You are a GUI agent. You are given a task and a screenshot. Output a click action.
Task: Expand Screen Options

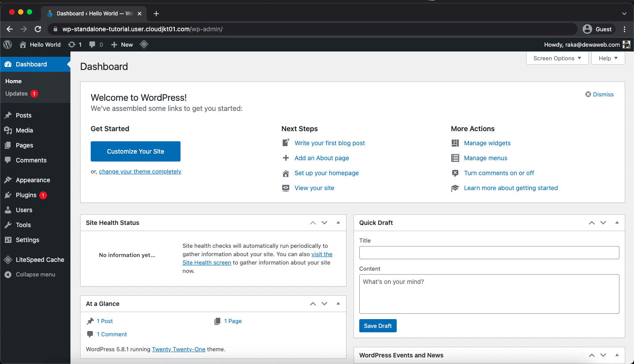[x=557, y=58]
